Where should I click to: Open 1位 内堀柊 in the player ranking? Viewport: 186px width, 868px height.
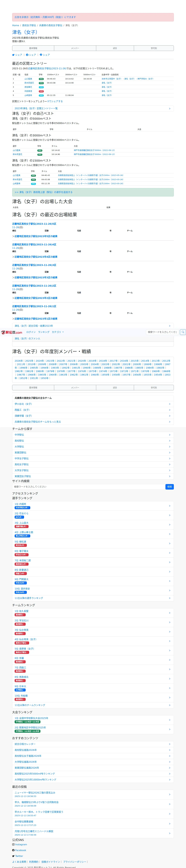93,506
